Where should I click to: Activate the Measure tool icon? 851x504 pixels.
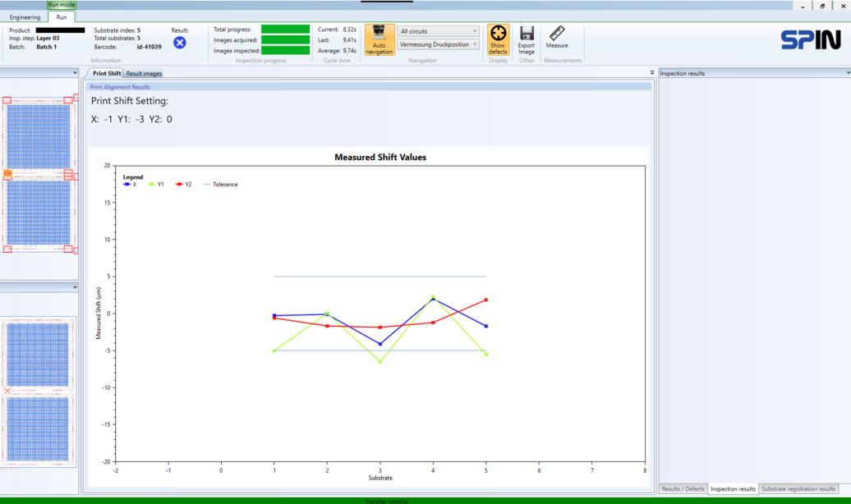tap(556, 37)
